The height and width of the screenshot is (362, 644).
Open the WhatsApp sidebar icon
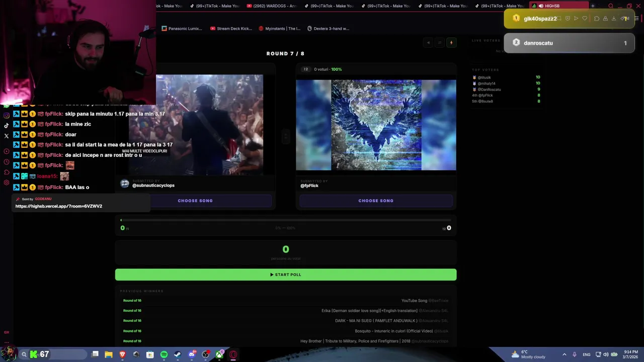click(6, 105)
